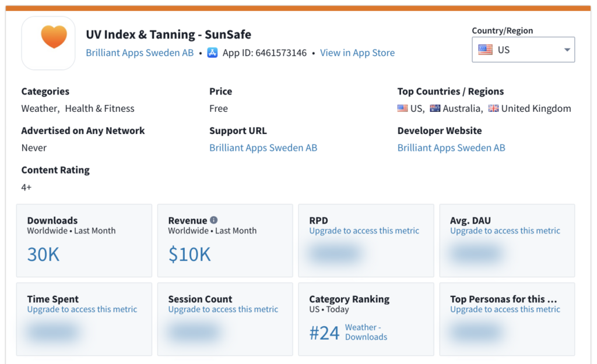Open the Country/Region dropdown

pos(523,50)
